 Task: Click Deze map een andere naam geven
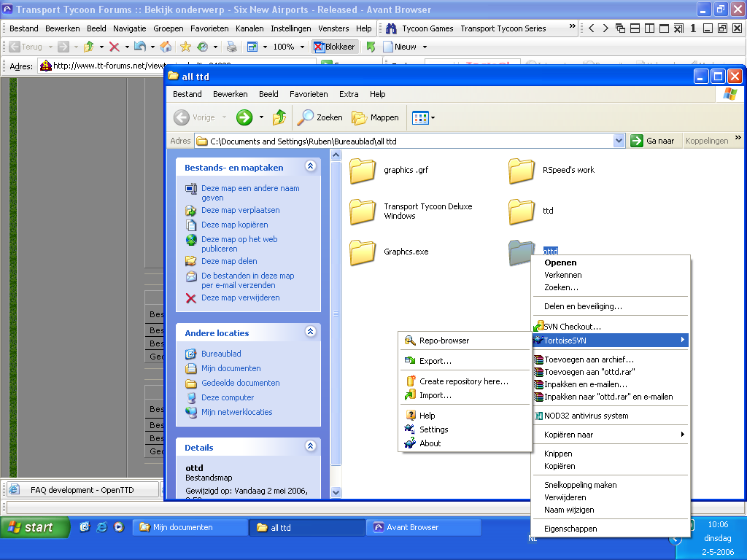point(250,192)
